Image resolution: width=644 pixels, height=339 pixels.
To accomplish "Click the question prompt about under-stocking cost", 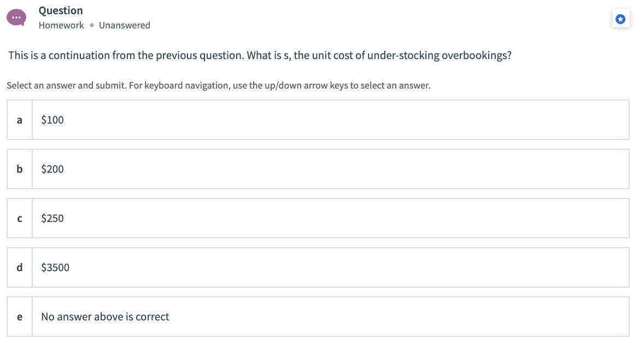I will (259, 55).
